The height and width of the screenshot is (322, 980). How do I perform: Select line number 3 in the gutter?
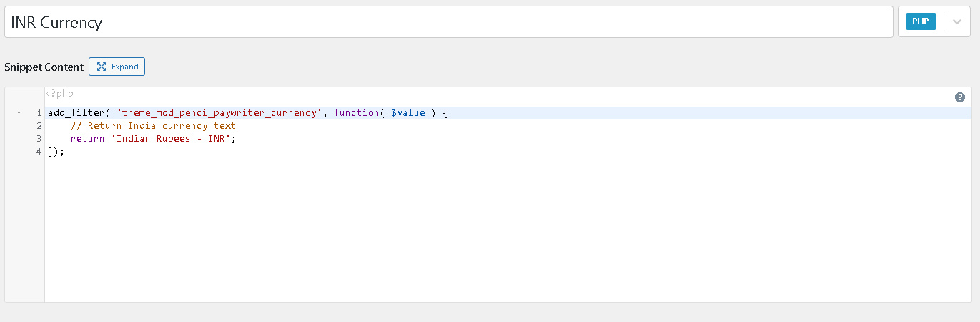39,139
